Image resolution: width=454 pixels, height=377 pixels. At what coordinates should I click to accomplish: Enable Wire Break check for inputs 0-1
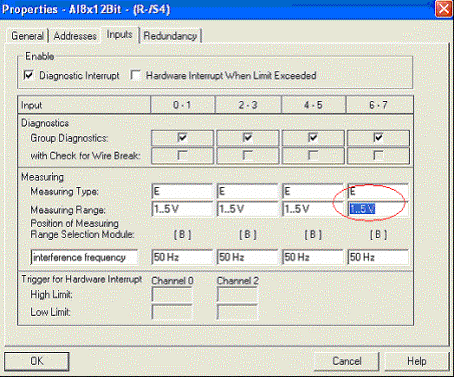click(182, 155)
